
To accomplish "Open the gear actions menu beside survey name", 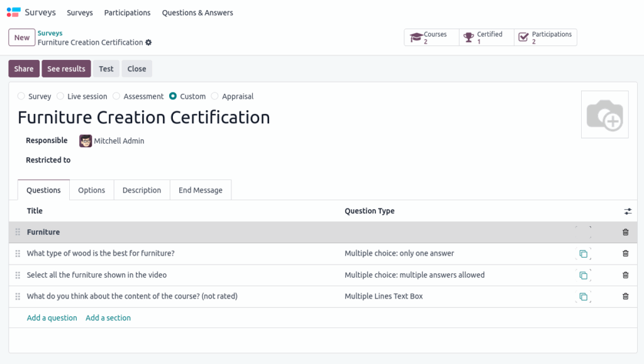I will (148, 42).
